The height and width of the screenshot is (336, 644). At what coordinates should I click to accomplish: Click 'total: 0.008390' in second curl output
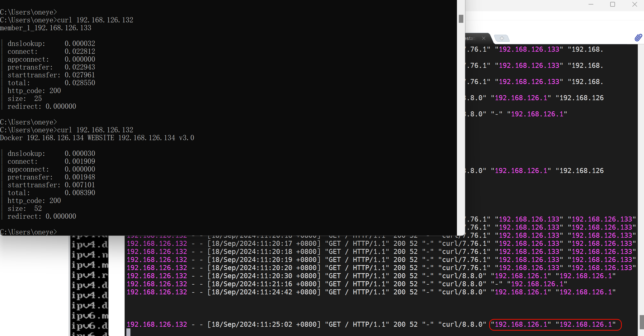coord(51,193)
